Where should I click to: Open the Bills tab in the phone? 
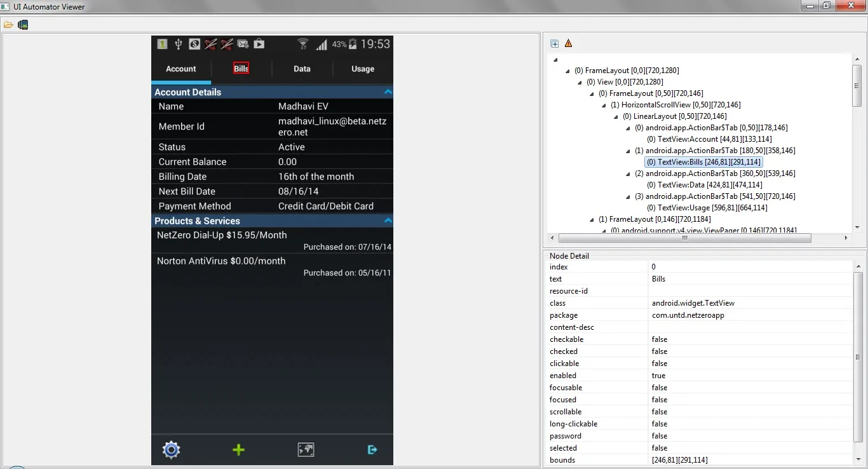coord(241,69)
